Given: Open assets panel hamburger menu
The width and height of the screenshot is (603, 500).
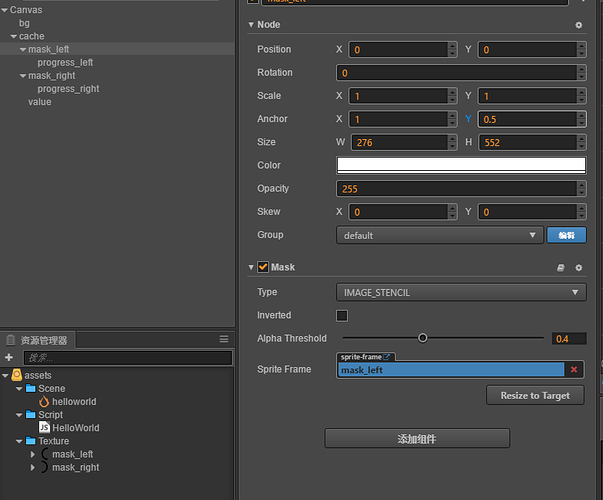Looking at the screenshot, I should (x=224, y=339).
